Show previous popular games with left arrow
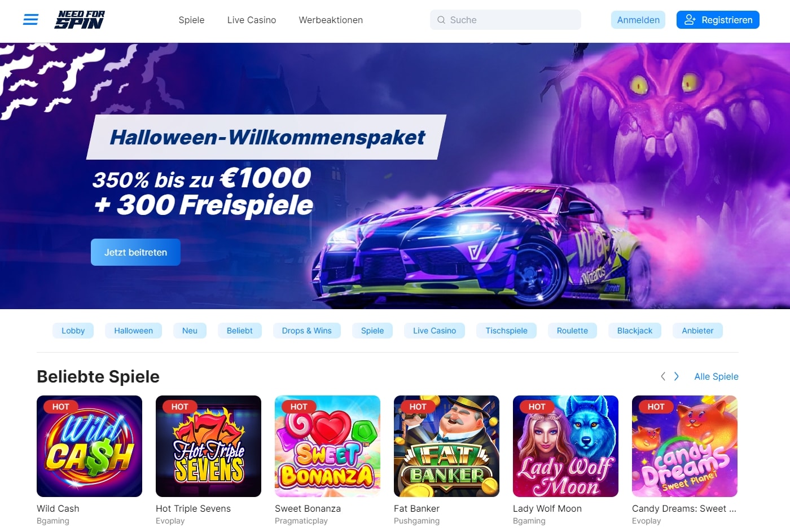 pos(663,376)
